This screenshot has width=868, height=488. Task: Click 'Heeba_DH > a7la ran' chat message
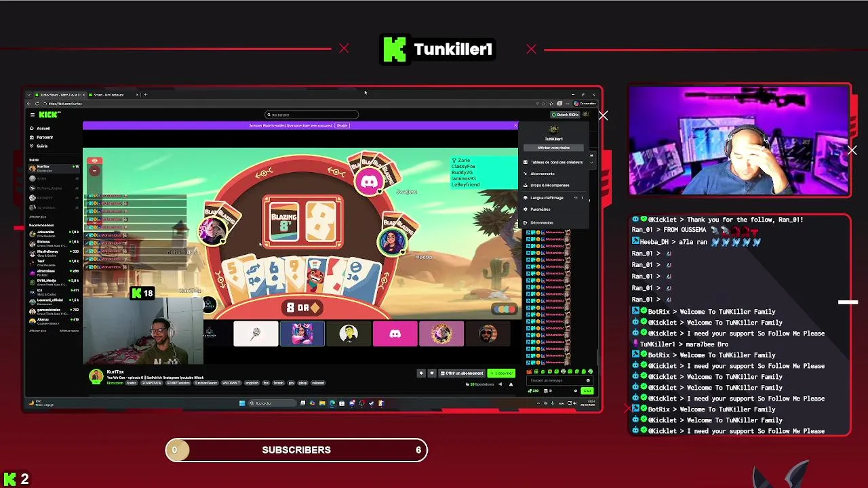(697, 242)
